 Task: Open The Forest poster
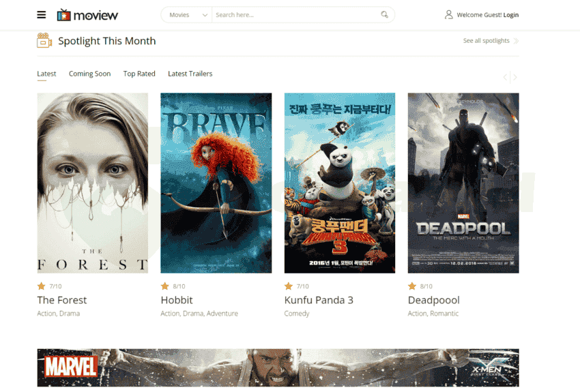(93, 183)
